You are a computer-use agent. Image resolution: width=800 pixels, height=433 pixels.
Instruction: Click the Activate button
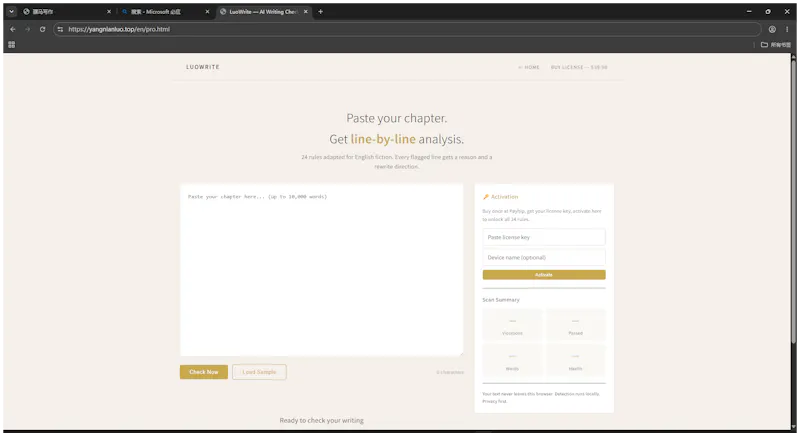point(544,275)
